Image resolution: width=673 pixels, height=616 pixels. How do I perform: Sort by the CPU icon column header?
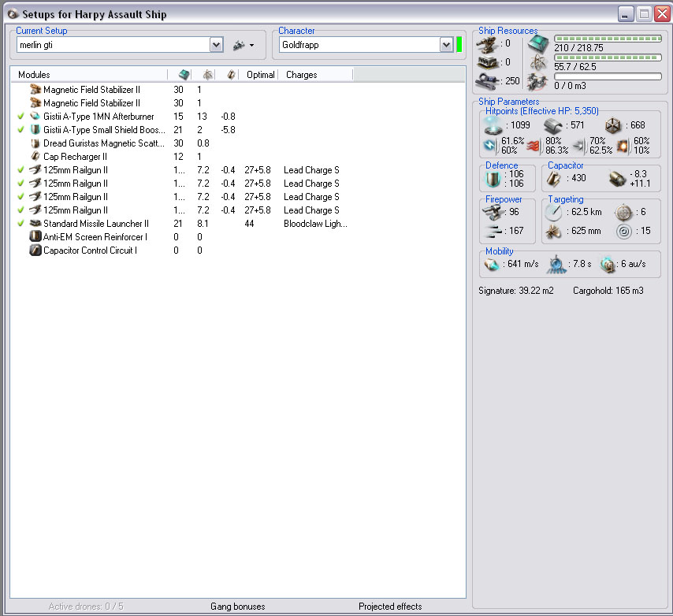[184, 75]
